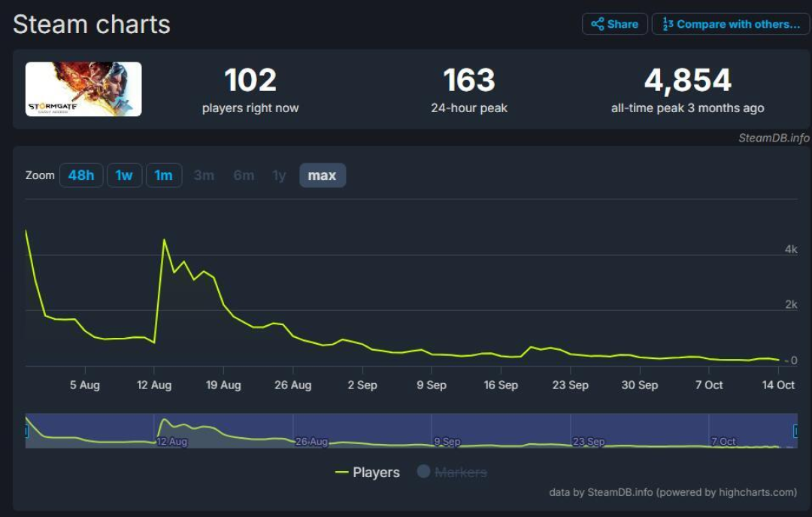812x517 pixels.
Task: Click the 16 Sep axis label
Action: click(x=501, y=385)
